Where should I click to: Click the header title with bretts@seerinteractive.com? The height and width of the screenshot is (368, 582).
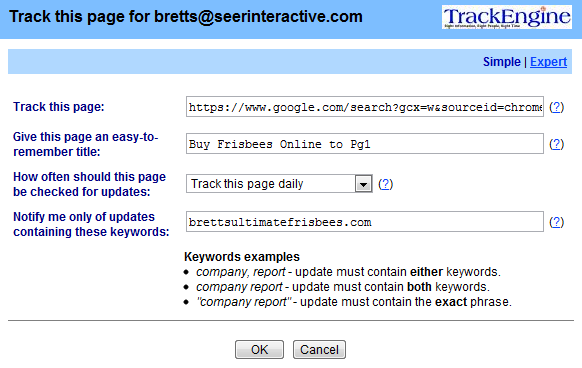(x=186, y=17)
